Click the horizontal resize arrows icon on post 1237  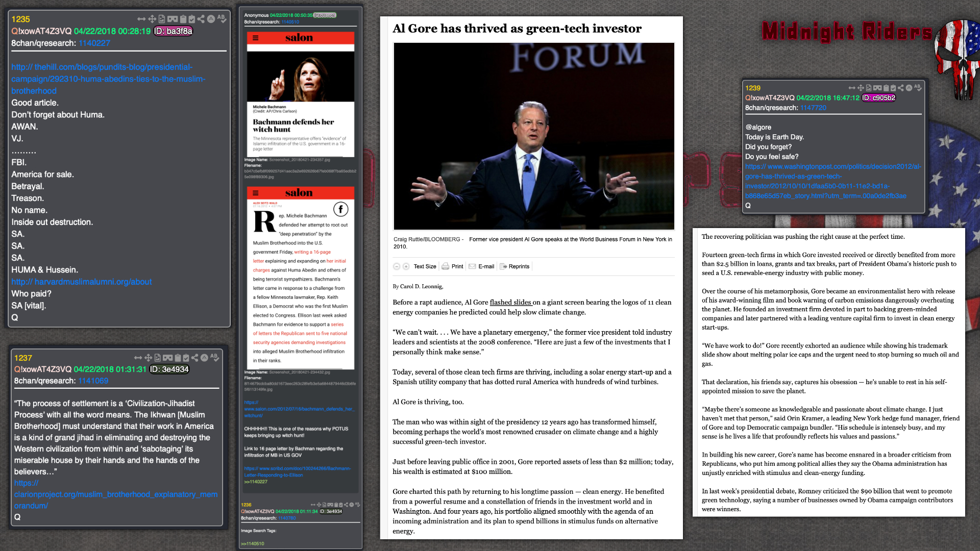(138, 358)
